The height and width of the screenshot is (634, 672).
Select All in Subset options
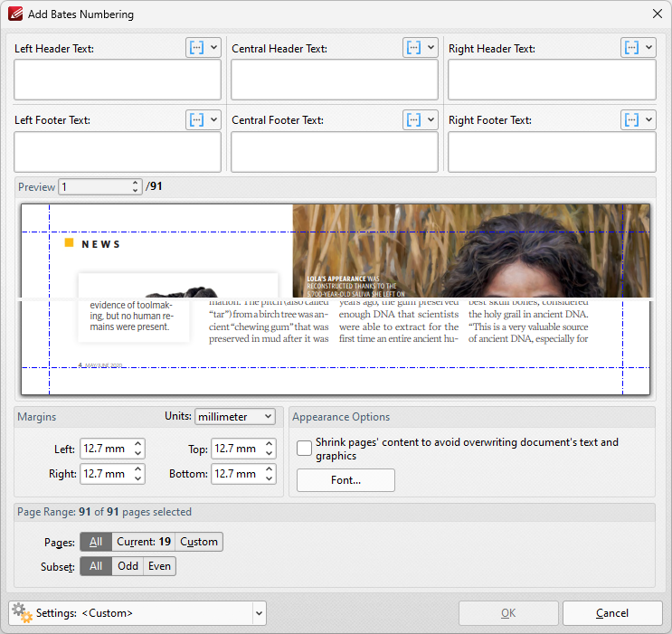click(x=96, y=566)
